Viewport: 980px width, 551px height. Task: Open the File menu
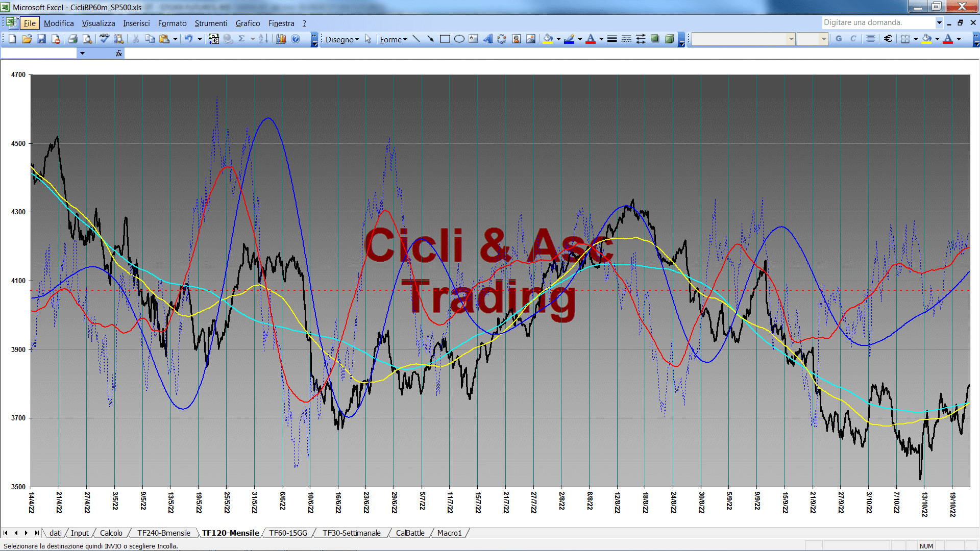[x=30, y=23]
